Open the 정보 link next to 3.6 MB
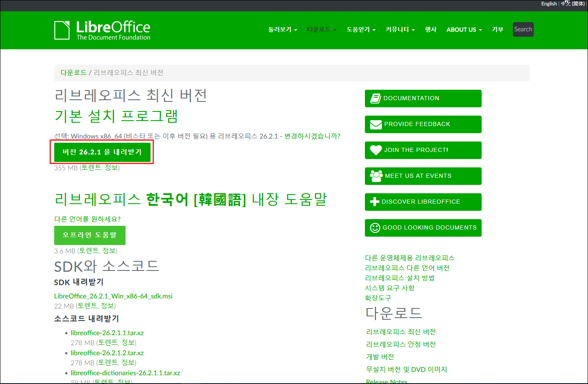The height and width of the screenshot is (384, 588). (x=109, y=251)
